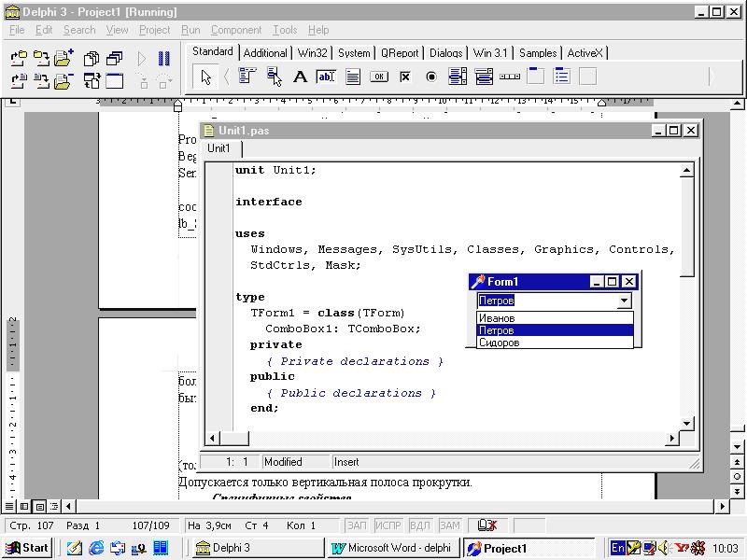
Task: Click the Internet Explorer quick launch icon
Action: point(96,548)
